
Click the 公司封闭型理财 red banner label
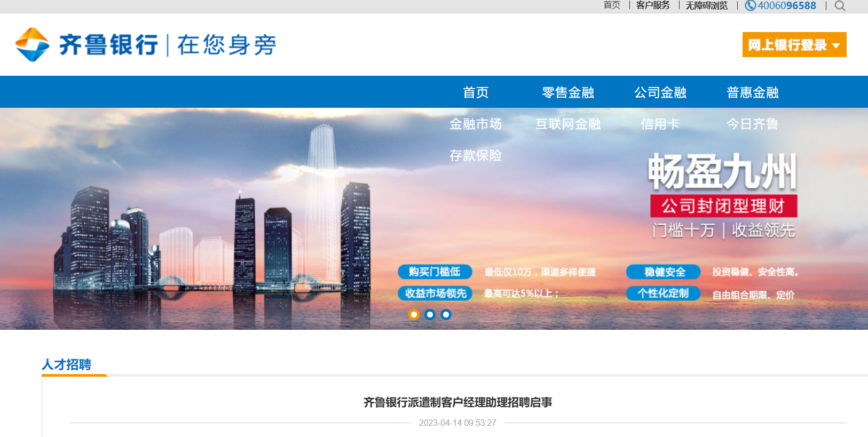click(724, 206)
